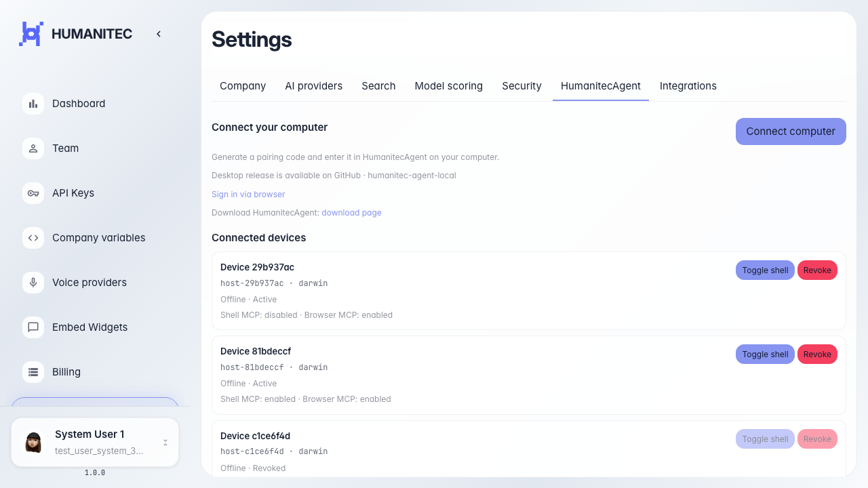Go to Billing in the sidebar
This screenshot has width=868, height=488.
[x=95, y=372]
